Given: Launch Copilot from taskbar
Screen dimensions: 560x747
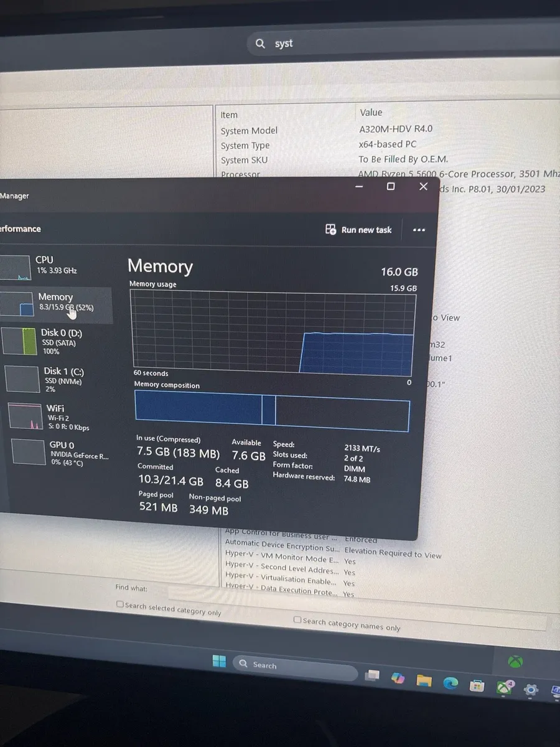Looking at the screenshot, I should pyautogui.click(x=398, y=677).
